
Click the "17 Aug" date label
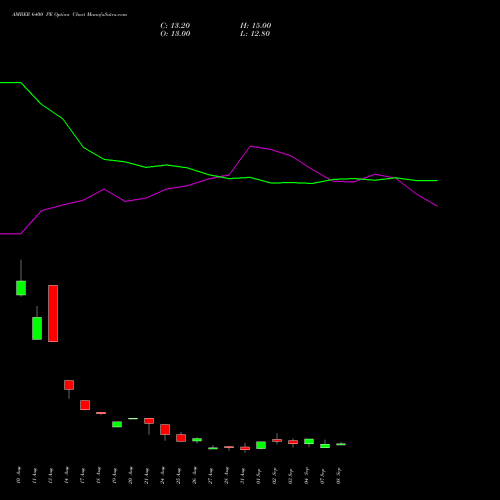[82, 475]
